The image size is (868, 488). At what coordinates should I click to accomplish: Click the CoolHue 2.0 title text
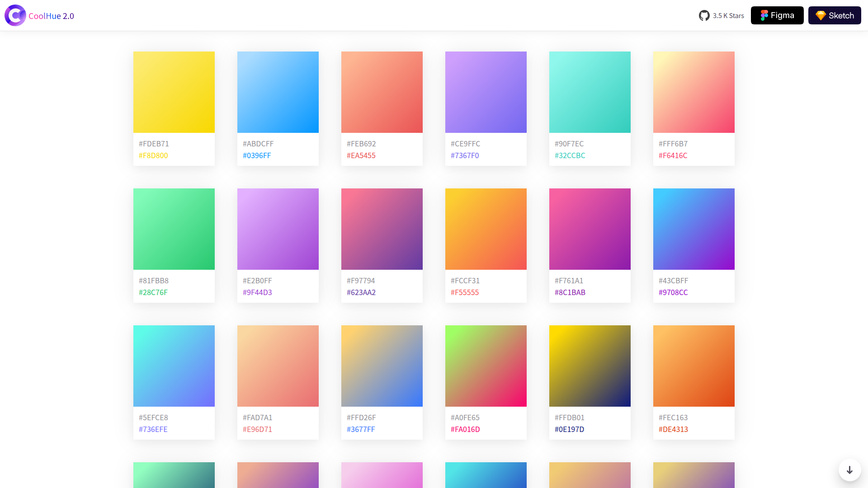[x=51, y=16]
